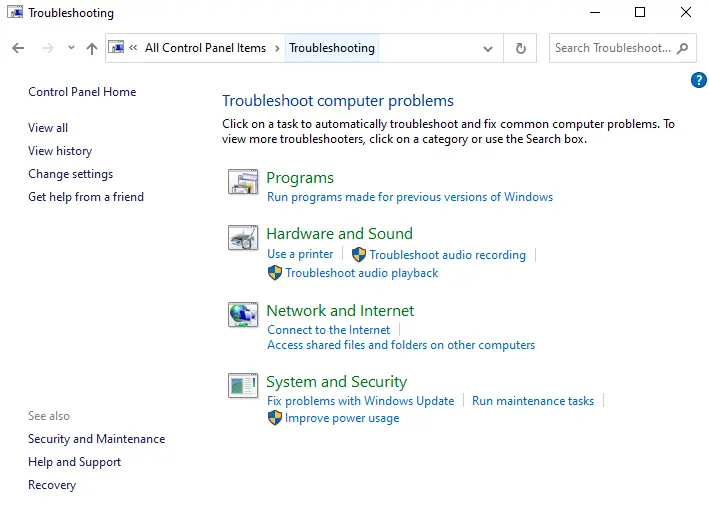Open View history
This screenshot has width=709, height=510.
tap(60, 151)
